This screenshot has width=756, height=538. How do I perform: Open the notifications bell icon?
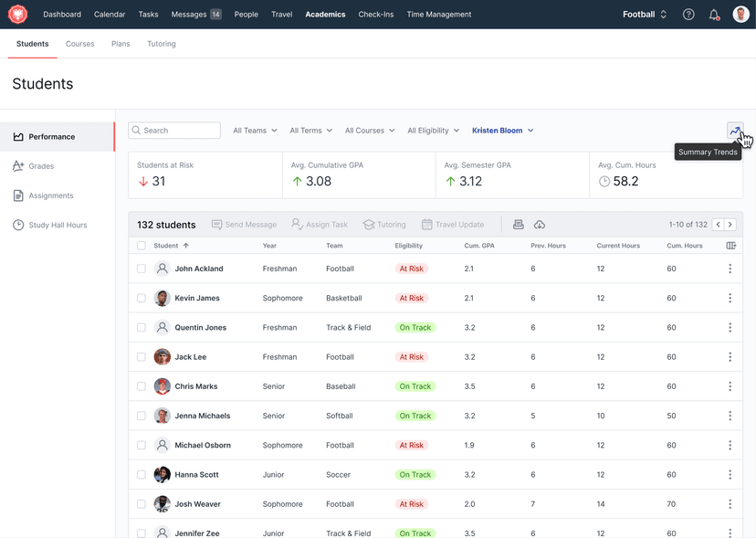(714, 15)
